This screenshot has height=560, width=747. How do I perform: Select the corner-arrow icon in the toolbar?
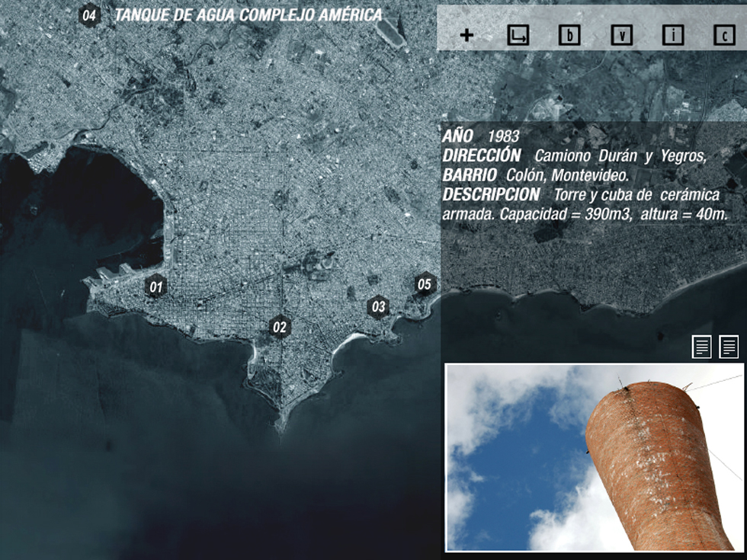pyautogui.click(x=518, y=35)
